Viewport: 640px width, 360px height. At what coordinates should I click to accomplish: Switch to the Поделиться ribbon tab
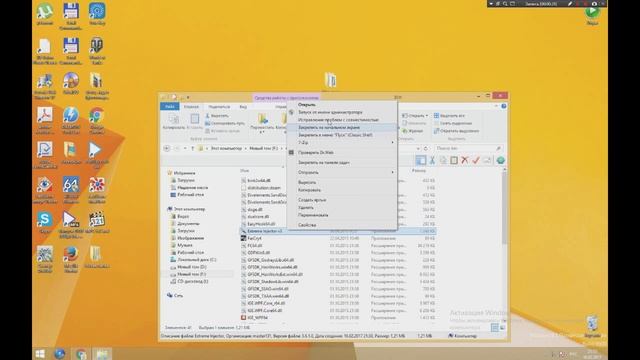[219, 107]
